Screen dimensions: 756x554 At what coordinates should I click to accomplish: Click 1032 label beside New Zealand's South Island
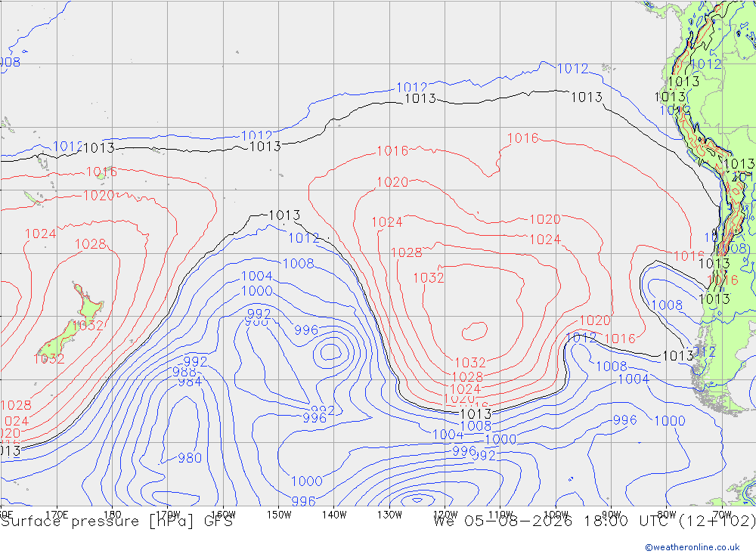click(x=49, y=359)
